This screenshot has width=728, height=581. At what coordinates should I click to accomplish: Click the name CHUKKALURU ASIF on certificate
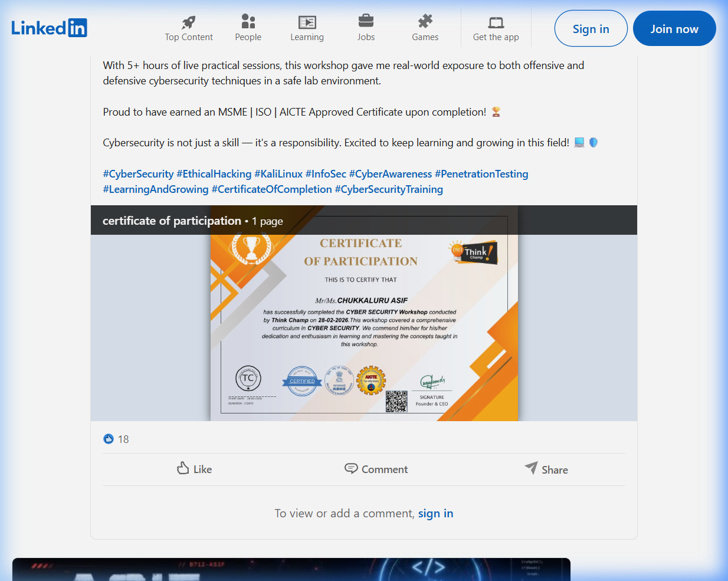[372, 300]
